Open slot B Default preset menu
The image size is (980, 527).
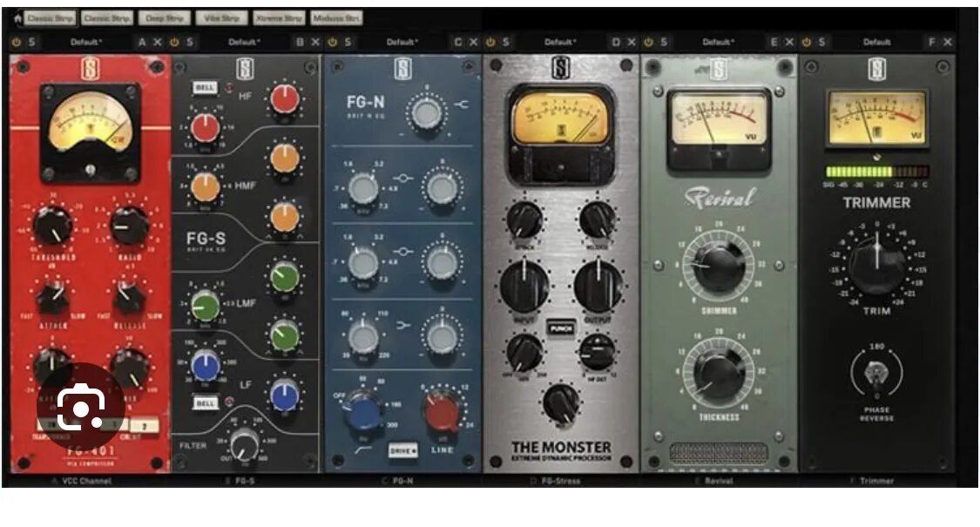244,43
